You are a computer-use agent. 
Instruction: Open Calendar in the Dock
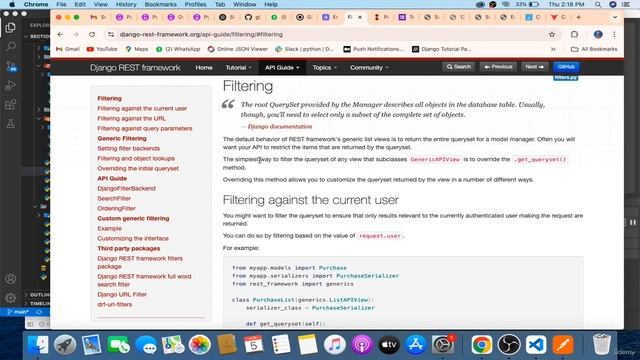point(253,345)
